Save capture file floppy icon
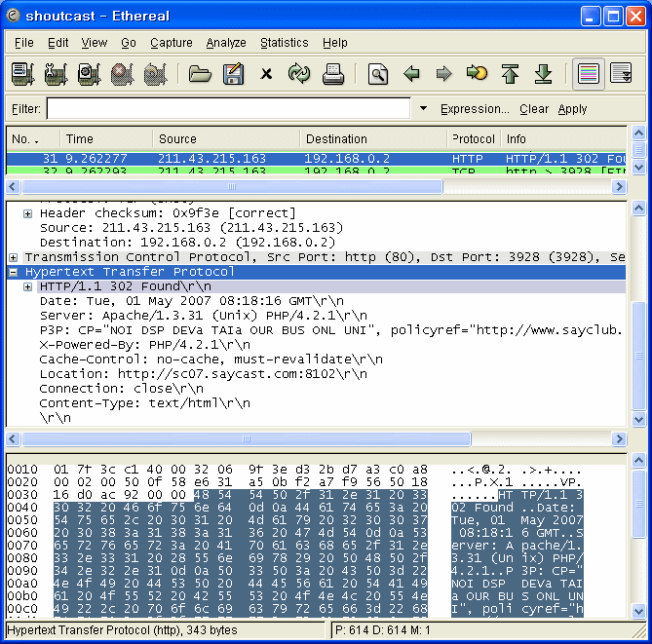 pyautogui.click(x=233, y=74)
